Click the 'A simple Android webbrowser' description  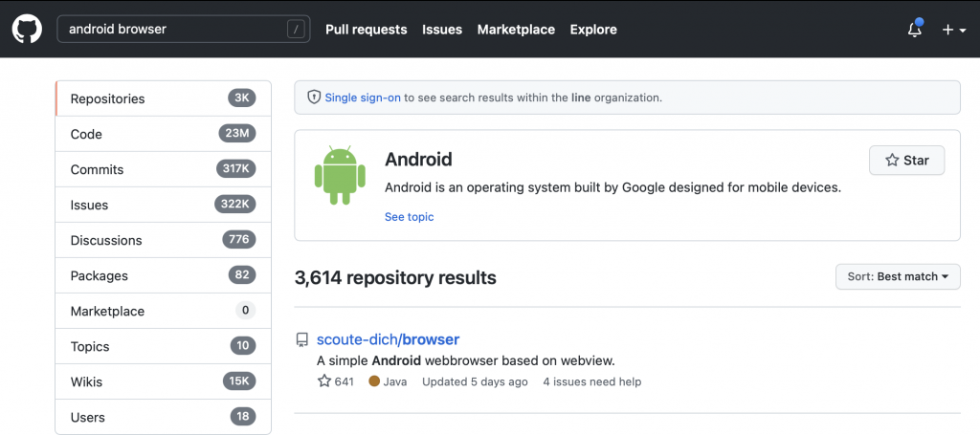click(x=466, y=360)
